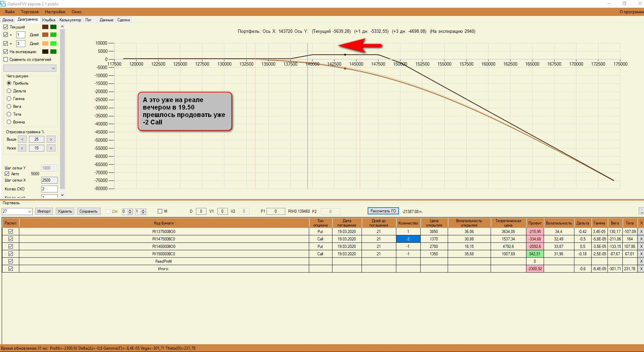Toggle the Текущий curve checkbox
Viewport: 644px width, 352px height.
point(6,27)
